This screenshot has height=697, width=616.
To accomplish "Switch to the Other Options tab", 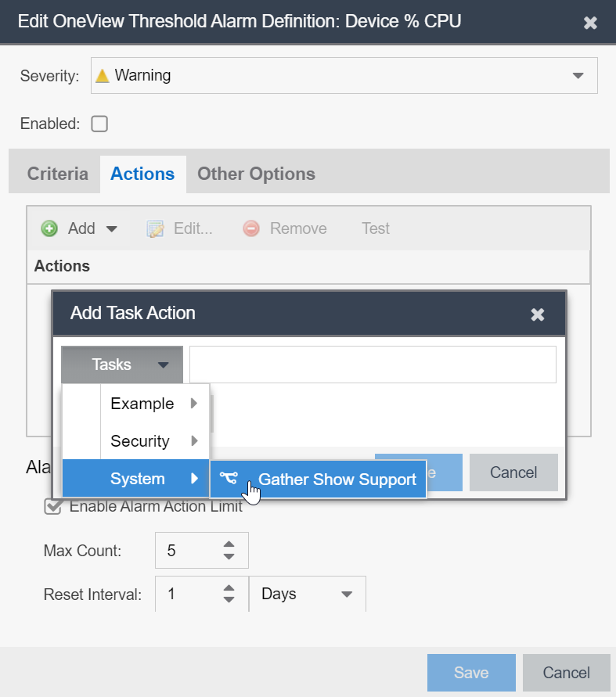I will 256,174.
